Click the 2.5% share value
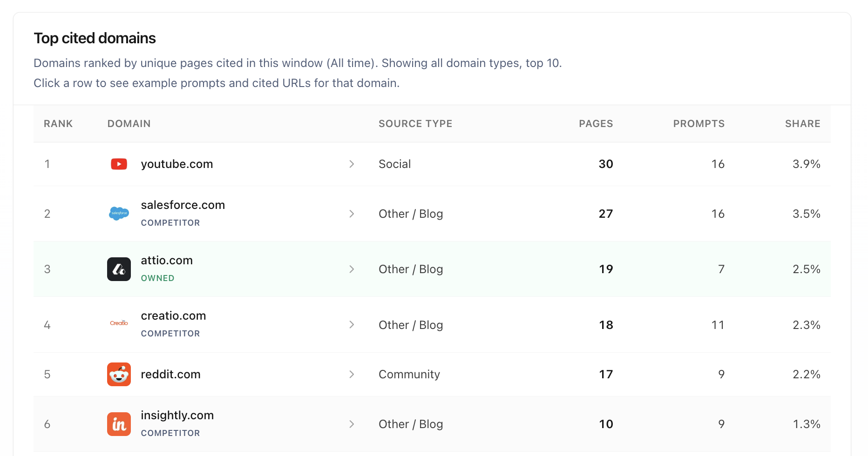The height and width of the screenshot is (456, 868). coord(807,269)
